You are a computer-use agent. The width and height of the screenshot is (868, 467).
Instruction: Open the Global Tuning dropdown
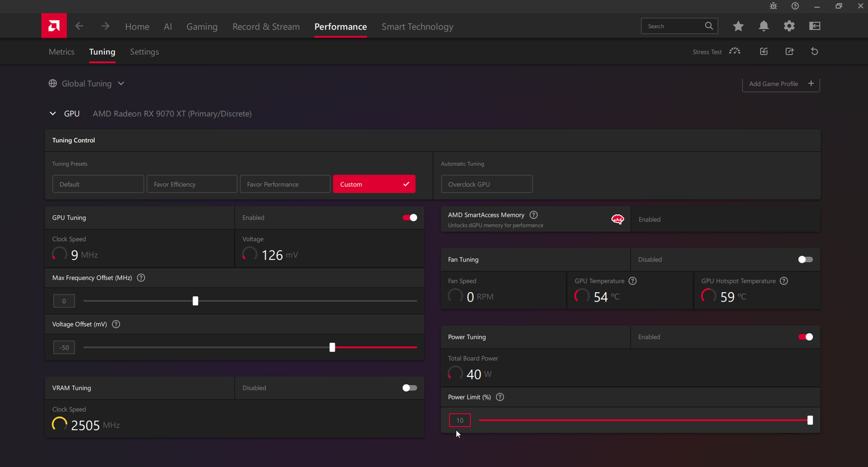tap(87, 84)
